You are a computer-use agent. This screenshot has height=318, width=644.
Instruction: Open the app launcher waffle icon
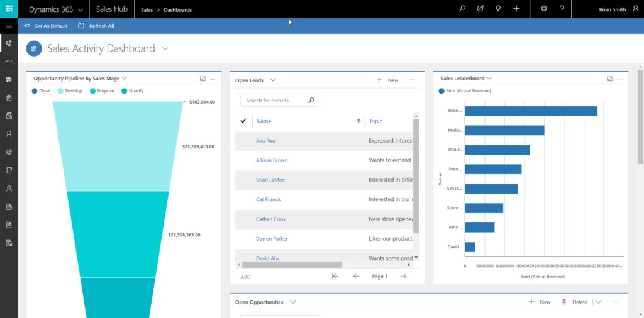[x=9, y=9]
